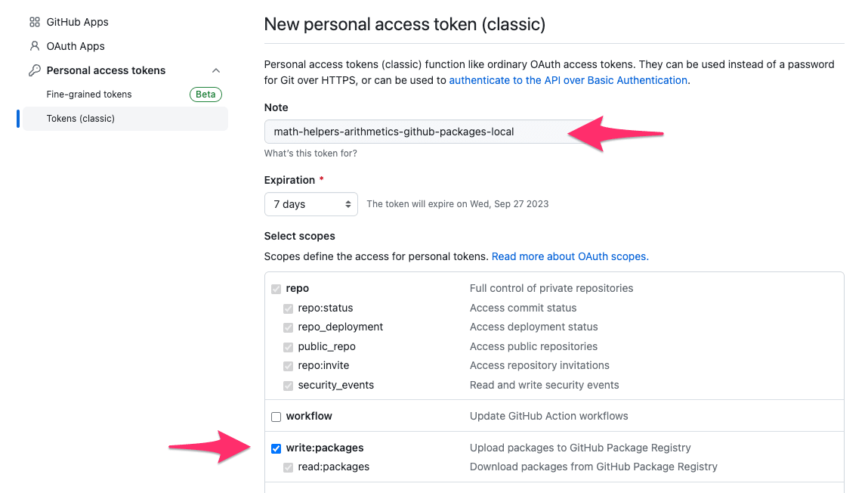Screen dimensions: 868x493
Task: Follow the authenticate to the API link
Action: (568, 80)
